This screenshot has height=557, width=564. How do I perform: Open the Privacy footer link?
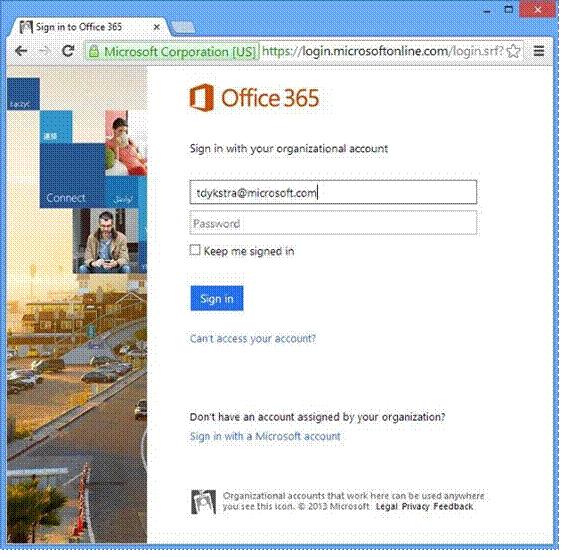coord(415,506)
